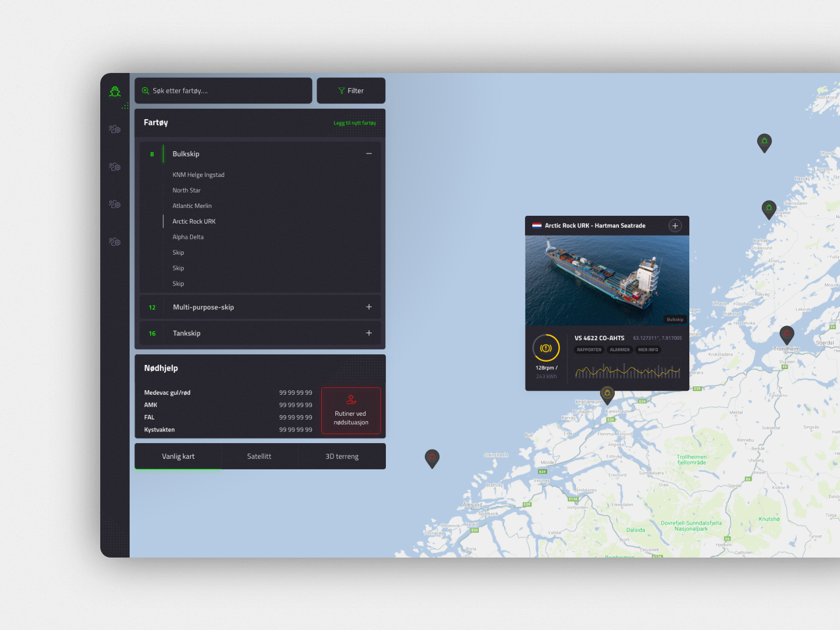This screenshot has height=630, width=840.
Task: Open the topmost crew-settings sidebar icon
Action: 114,129
